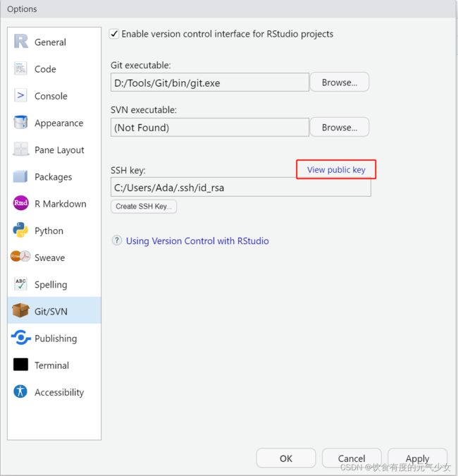Open Publishing settings label
The height and width of the screenshot is (476, 458).
[56, 338]
